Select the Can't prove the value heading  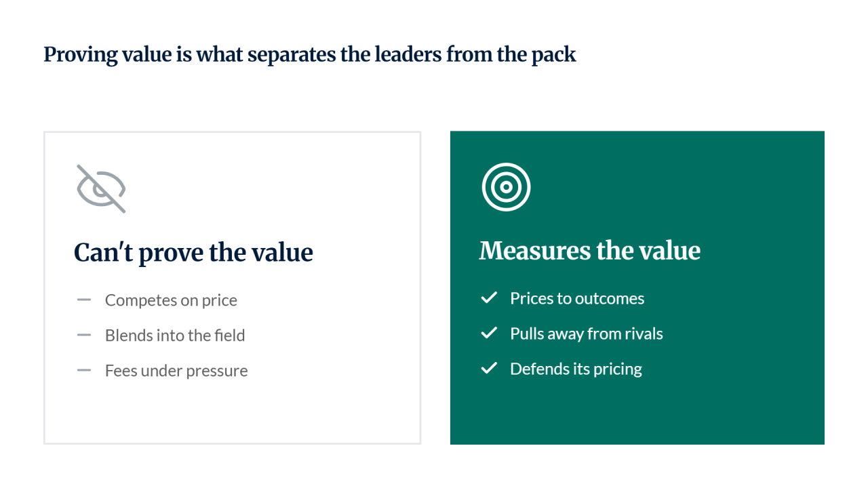(193, 253)
